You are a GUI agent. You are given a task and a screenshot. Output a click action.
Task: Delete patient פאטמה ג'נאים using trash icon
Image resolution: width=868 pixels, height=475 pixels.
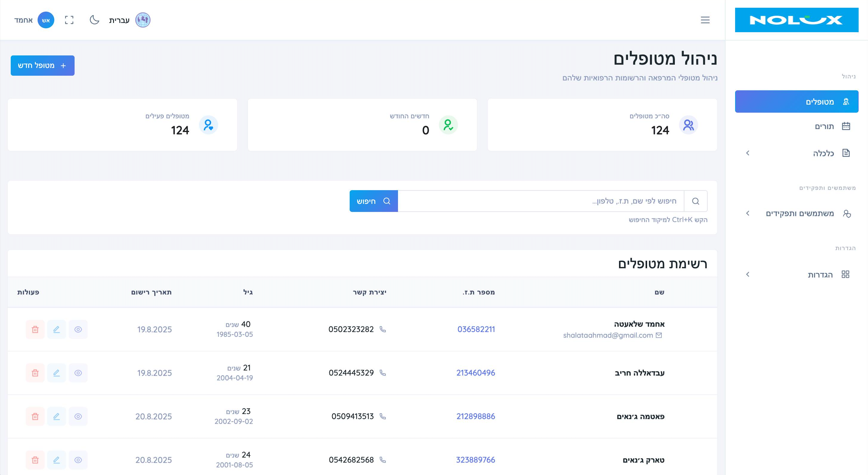coord(35,416)
